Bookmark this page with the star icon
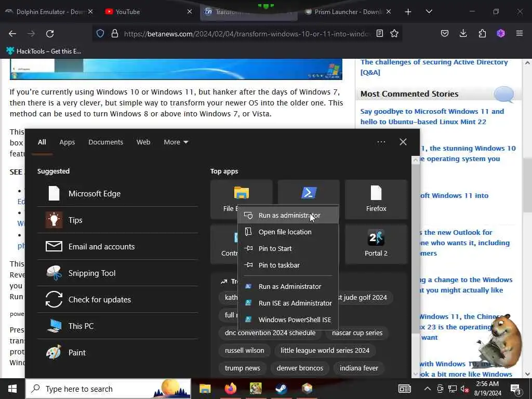 [394, 33]
